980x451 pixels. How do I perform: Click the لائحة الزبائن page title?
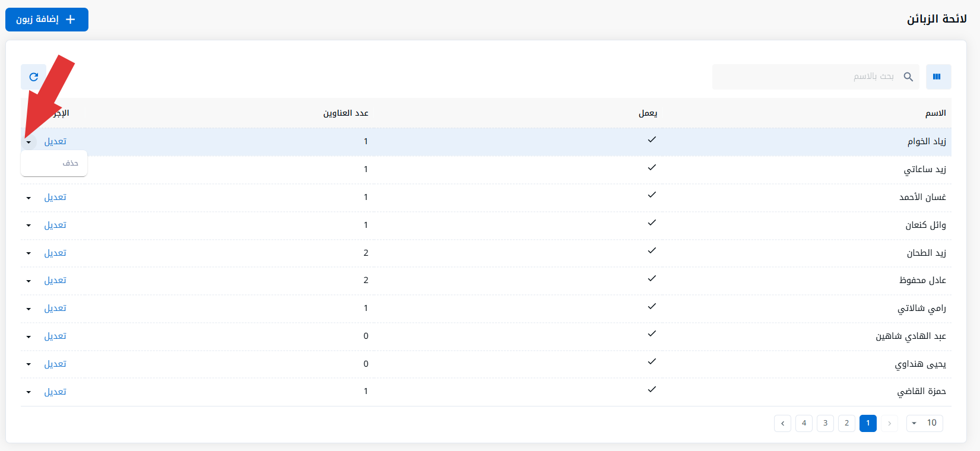point(937,19)
